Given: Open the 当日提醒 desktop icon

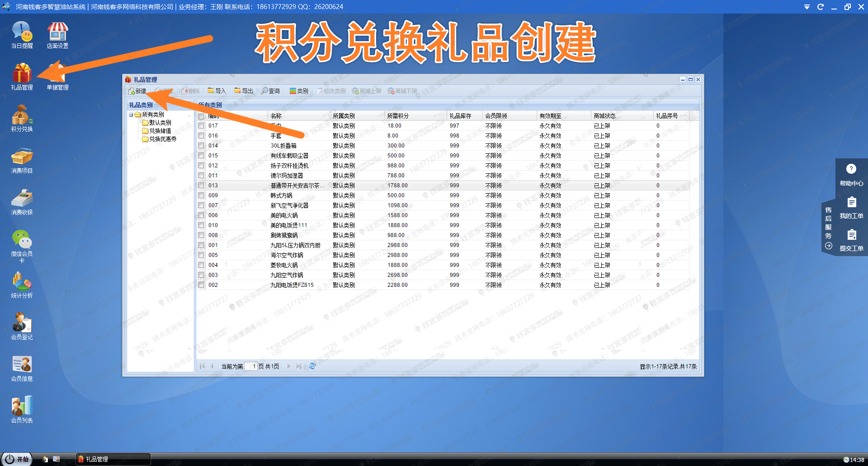Looking at the screenshot, I should 22,35.
